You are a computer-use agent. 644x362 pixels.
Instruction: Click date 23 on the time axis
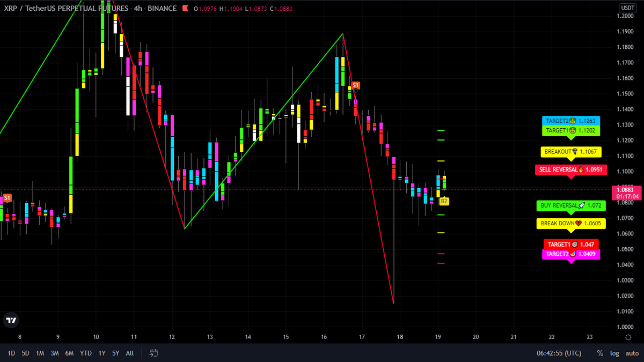pyautogui.click(x=590, y=337)
